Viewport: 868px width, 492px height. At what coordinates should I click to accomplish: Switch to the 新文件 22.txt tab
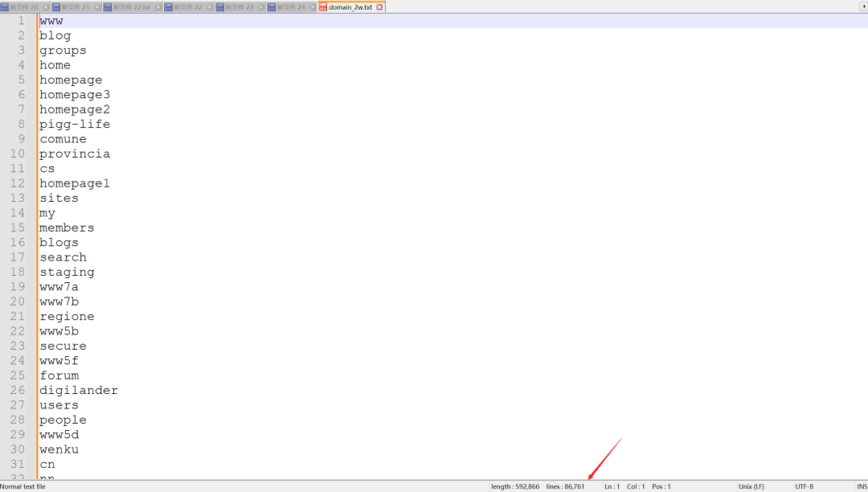point(131,7)
